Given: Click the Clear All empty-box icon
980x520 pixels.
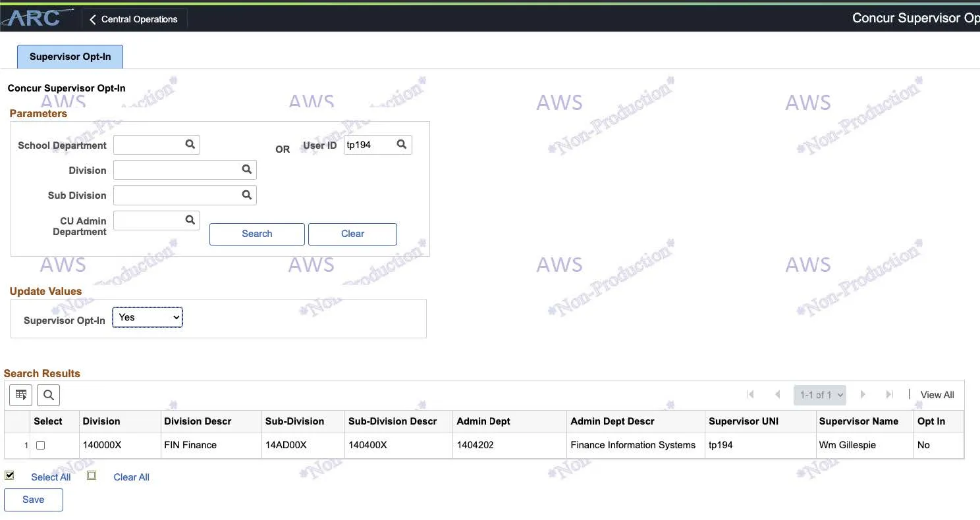Looking at the screenshot, I should coord(92,475).
